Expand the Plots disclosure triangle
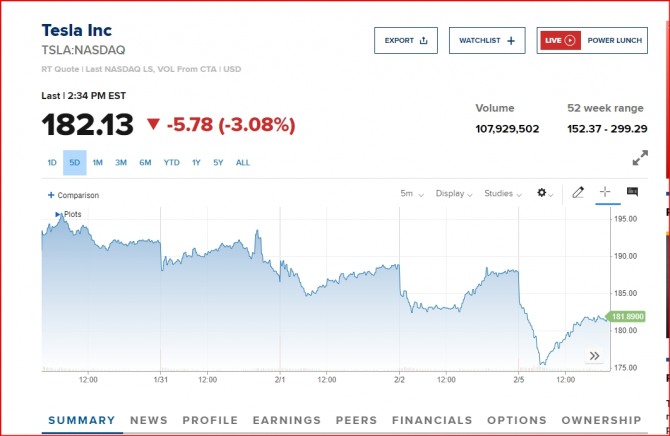The image size is (670, 436). coord(57,214)
